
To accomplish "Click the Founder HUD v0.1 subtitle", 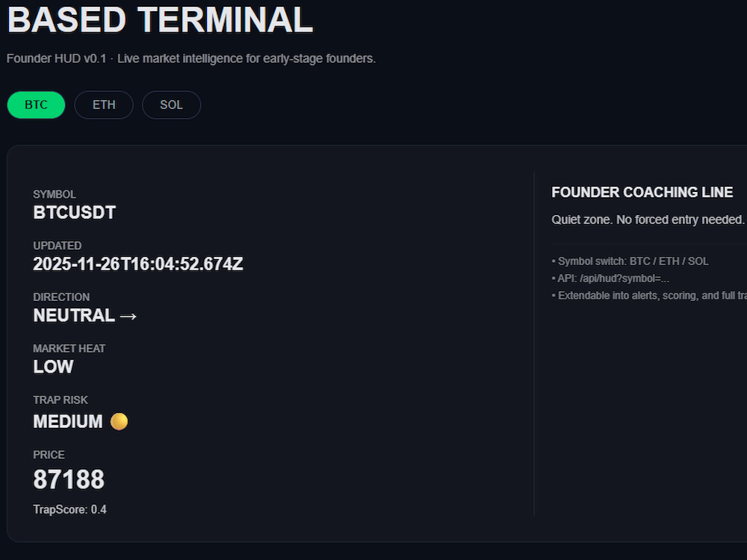I will (x=191, y=58).
